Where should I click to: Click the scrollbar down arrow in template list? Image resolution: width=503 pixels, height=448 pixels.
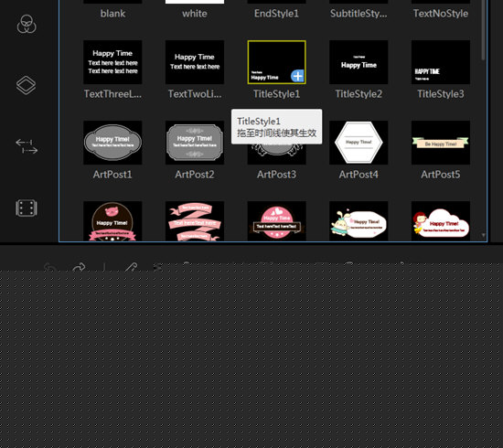(483, 235)
